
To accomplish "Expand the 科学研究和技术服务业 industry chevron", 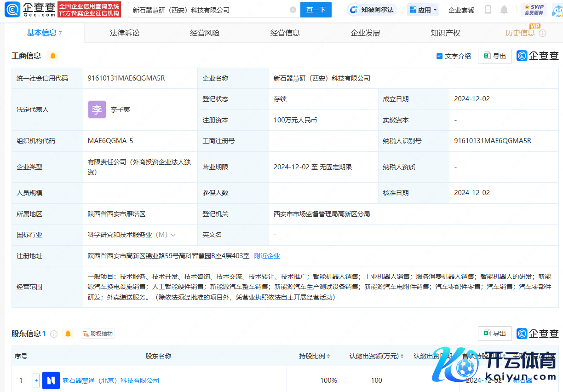I will click(x=173, y=235).
